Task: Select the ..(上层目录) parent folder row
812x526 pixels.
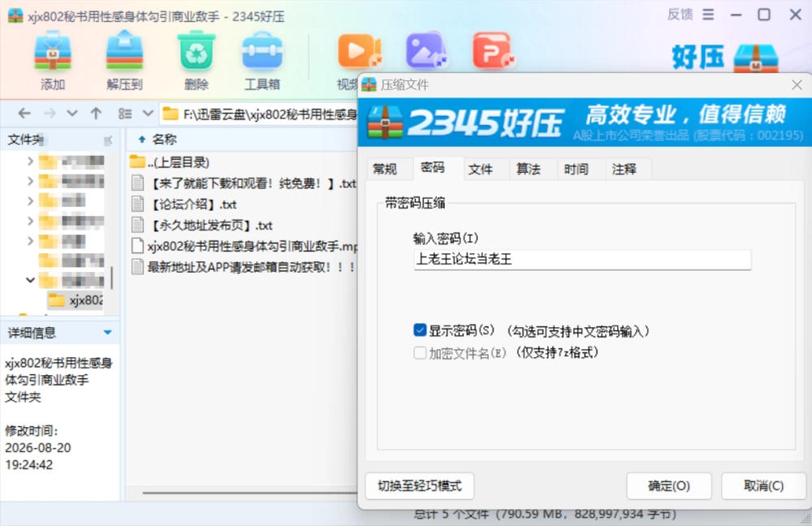Action: 170,162
